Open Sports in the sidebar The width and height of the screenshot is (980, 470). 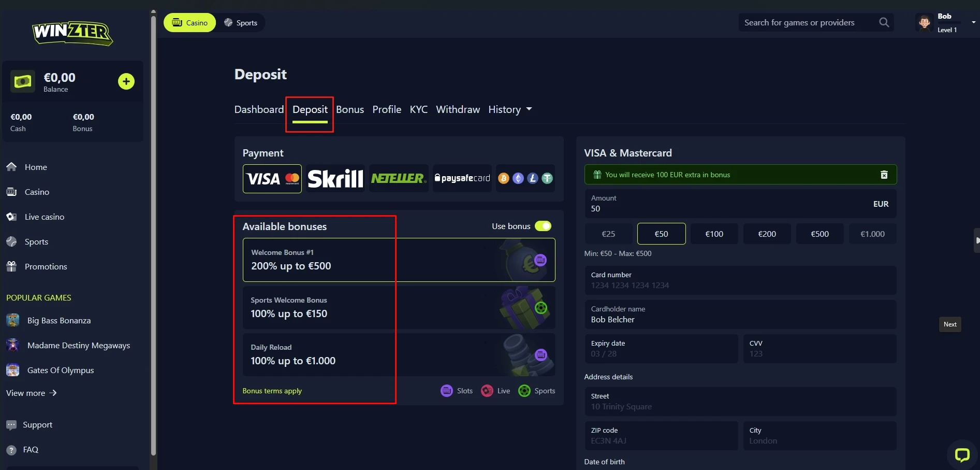(x=36, y=241)
